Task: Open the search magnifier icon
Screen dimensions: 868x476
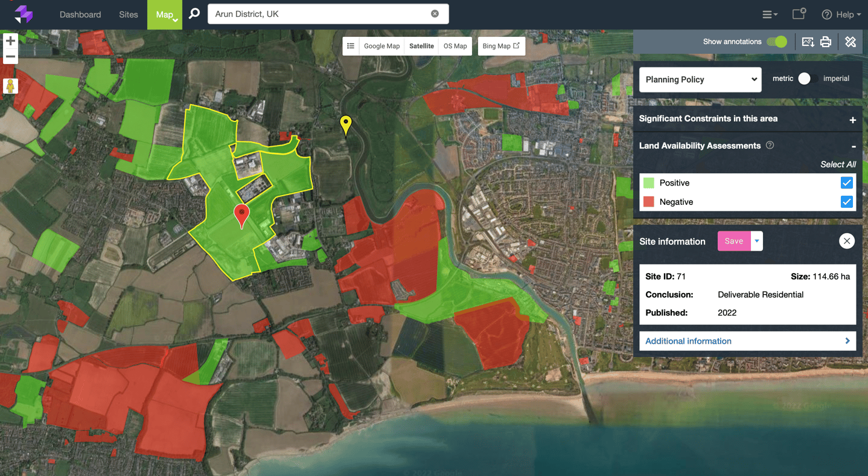Action: [x=194, y=14]
